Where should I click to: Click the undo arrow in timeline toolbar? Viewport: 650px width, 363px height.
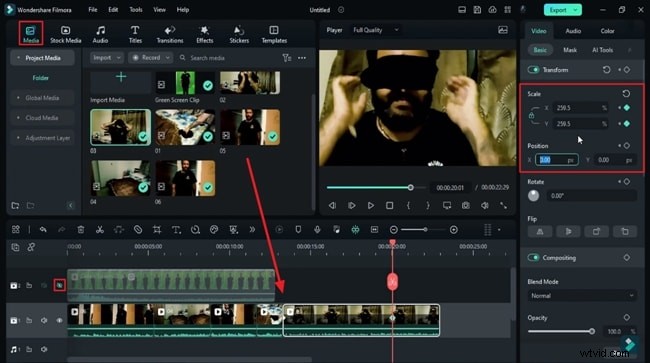[x=43, y=230]
